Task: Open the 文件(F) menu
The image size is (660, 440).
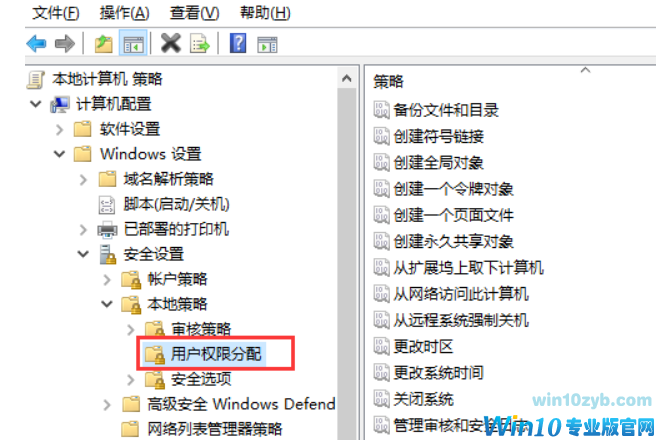Action: coord(56,13)
